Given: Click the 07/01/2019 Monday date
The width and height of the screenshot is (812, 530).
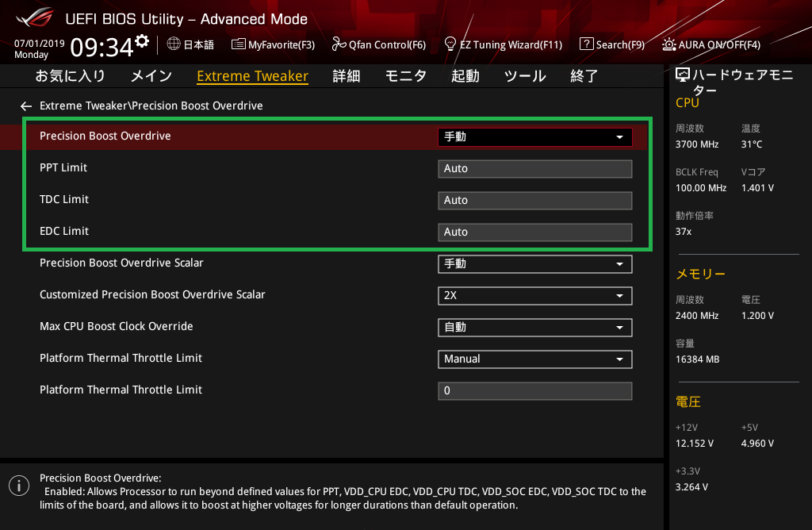Looking at the screenshot, I should click(40, 49).
